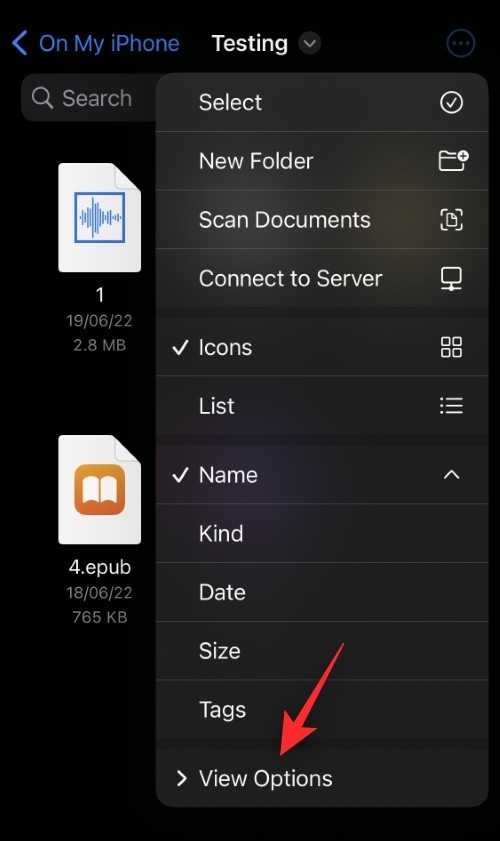Choose Scan Documents
The image size is (500, 841).
tap(322, 219)
